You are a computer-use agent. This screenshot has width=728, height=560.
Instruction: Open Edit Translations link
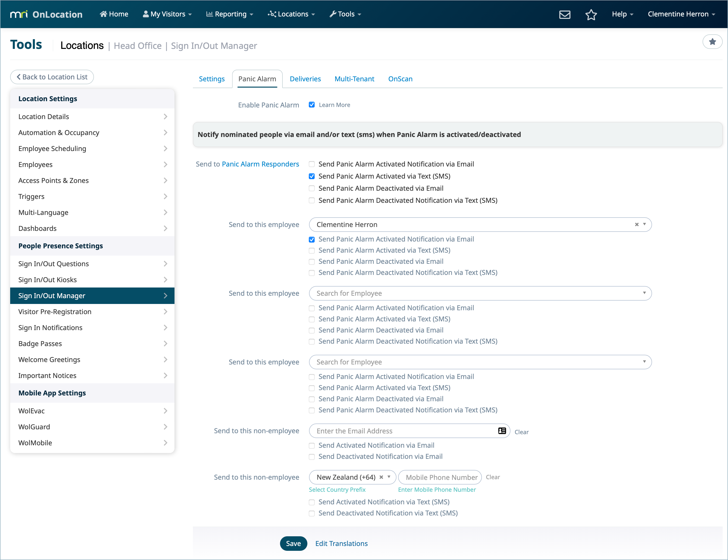341,544
